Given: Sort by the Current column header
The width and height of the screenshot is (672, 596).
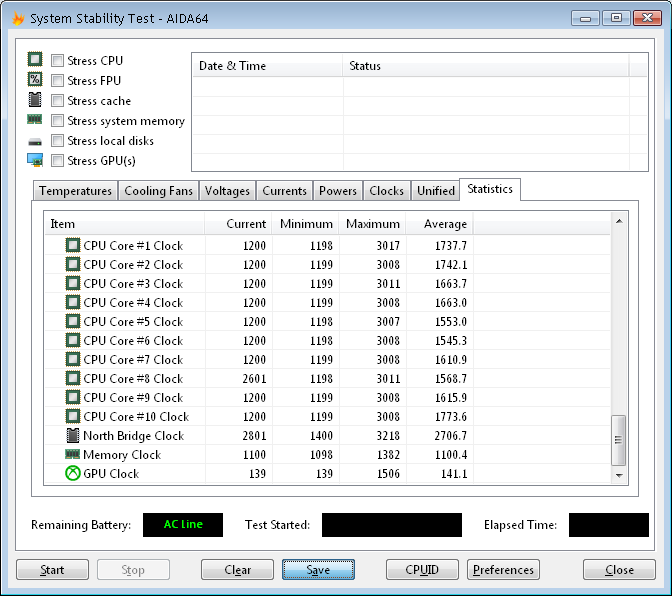Looking at the screenshot, I should click(238, 224).
